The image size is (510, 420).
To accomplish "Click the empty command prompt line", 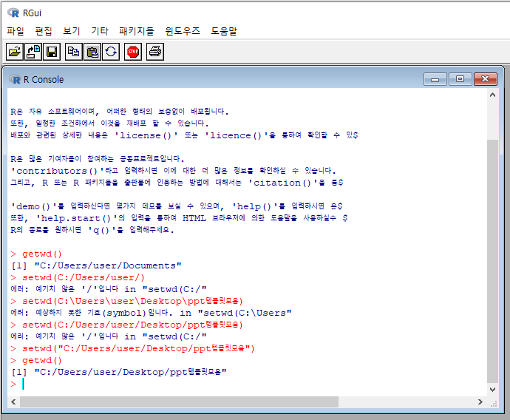I will (18, 385).
